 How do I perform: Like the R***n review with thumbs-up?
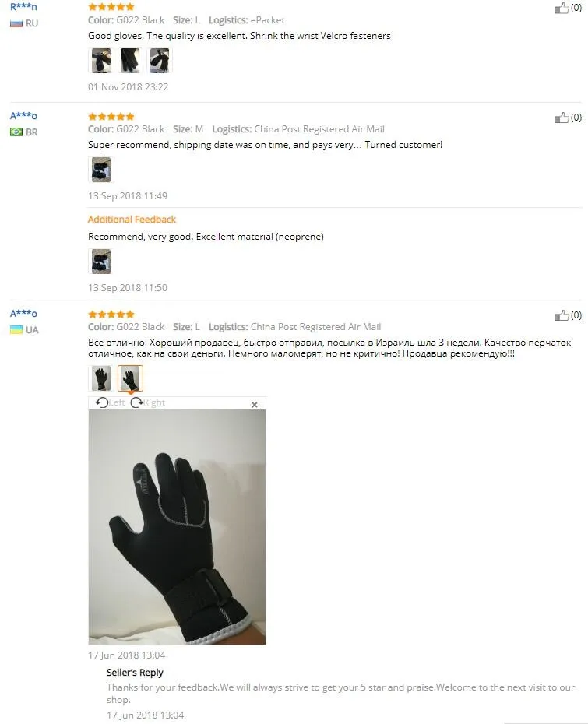(562, 9)
